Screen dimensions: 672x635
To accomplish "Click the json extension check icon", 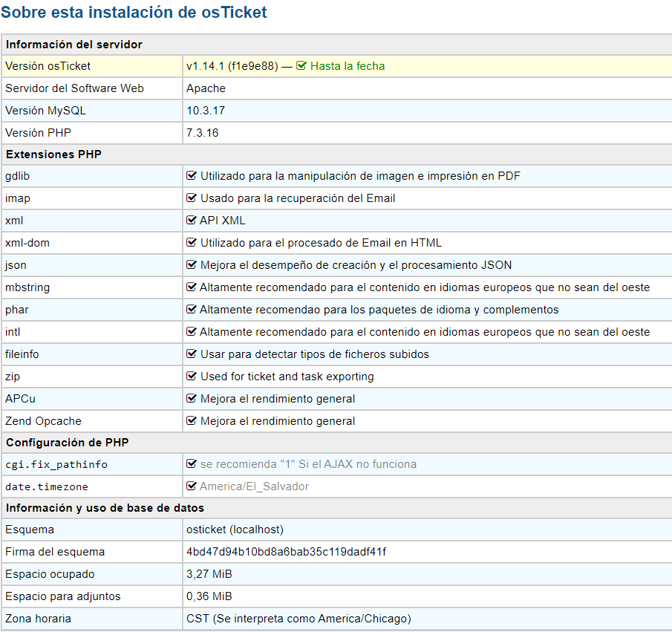I will 192,264.
